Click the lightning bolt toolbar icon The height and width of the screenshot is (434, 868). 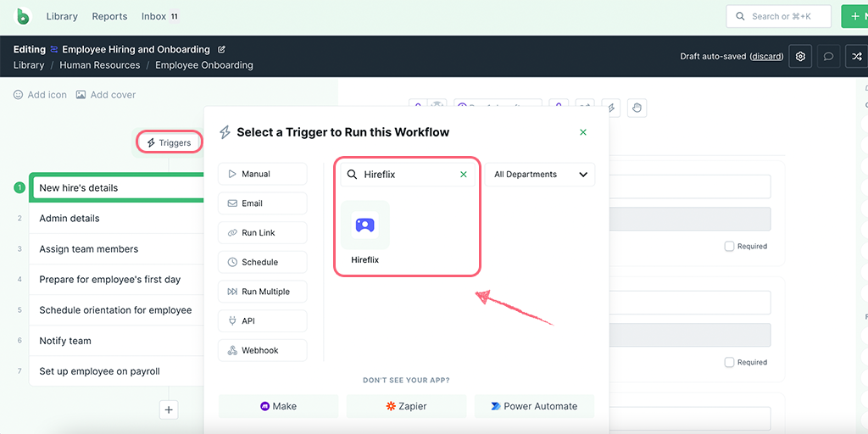pos(610,108)
